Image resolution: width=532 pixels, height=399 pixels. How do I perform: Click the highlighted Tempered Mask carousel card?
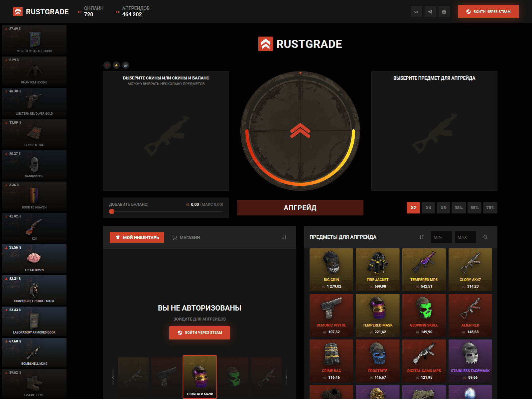[x=200, y=377]
